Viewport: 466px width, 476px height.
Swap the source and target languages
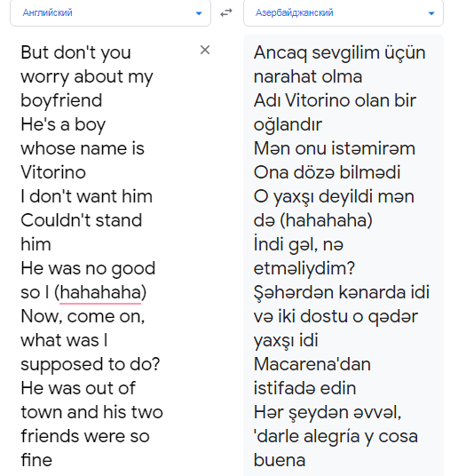(226, 12)
